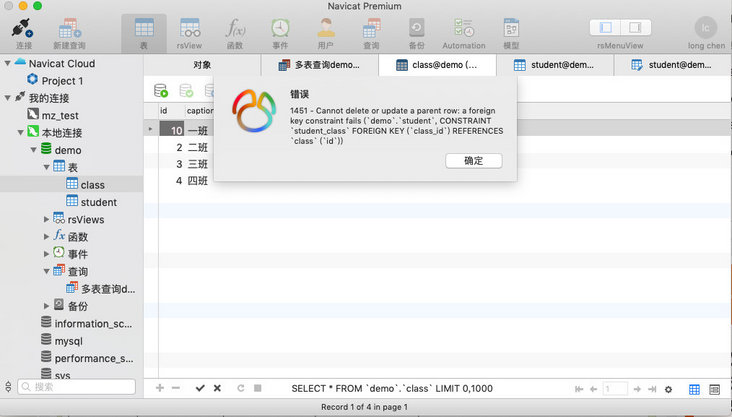Image resolution: width=732 pixels, height=417 pixels.
Task: Collapse the 查询 queries node
Action: pyautogui.click(x=47, y=271)
